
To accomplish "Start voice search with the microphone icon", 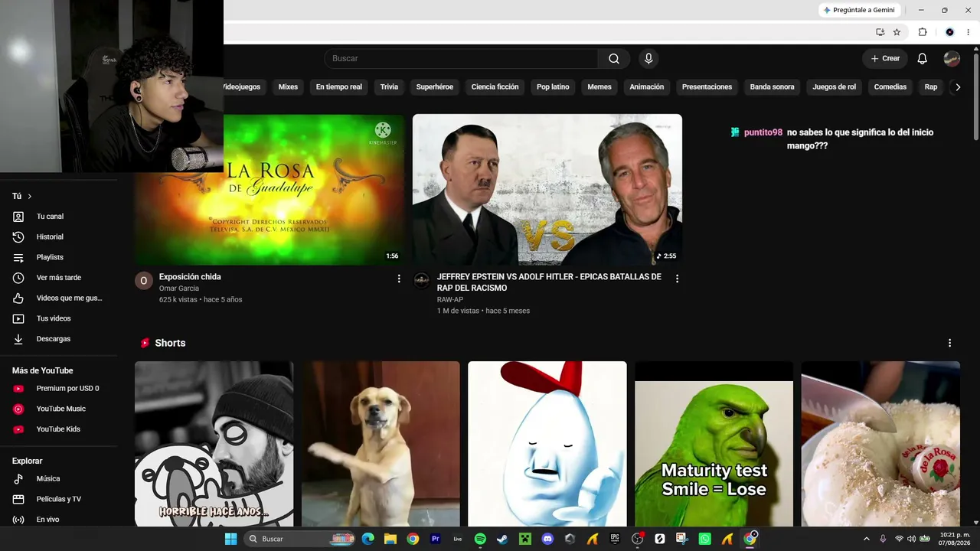I will (x=648, y=59).
